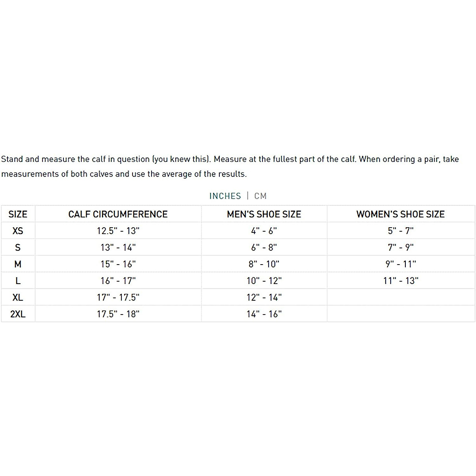The image size is (476, 476).
Task: Select the XS size row label
Action: point(18,231)
